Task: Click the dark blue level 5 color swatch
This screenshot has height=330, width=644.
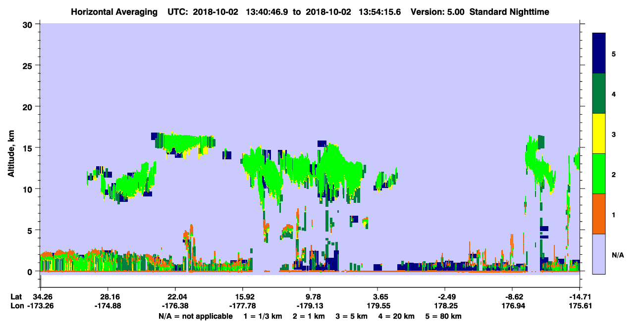Action: click(599, 53)
